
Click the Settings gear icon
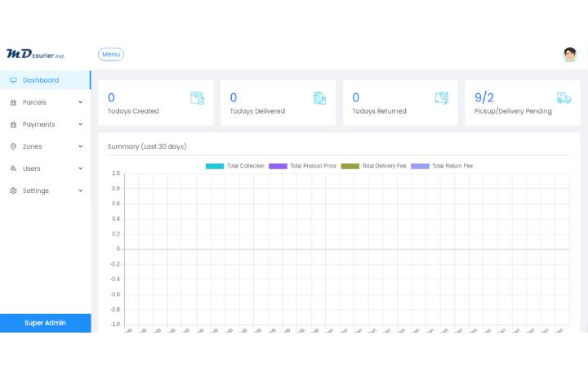13,190
